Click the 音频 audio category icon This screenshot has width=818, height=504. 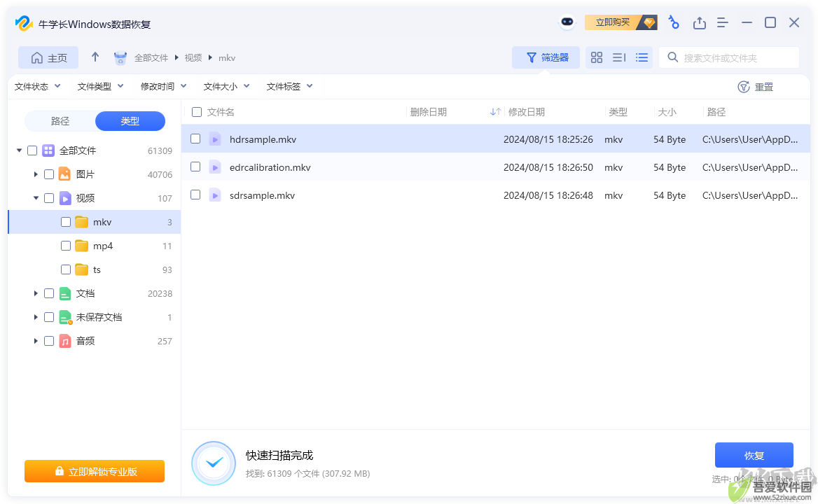[64, 341]
